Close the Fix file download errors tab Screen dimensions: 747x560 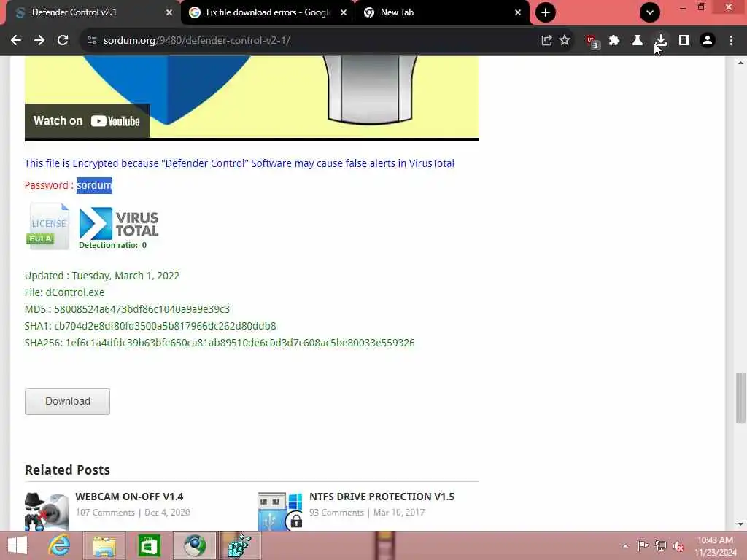point(344,13)
